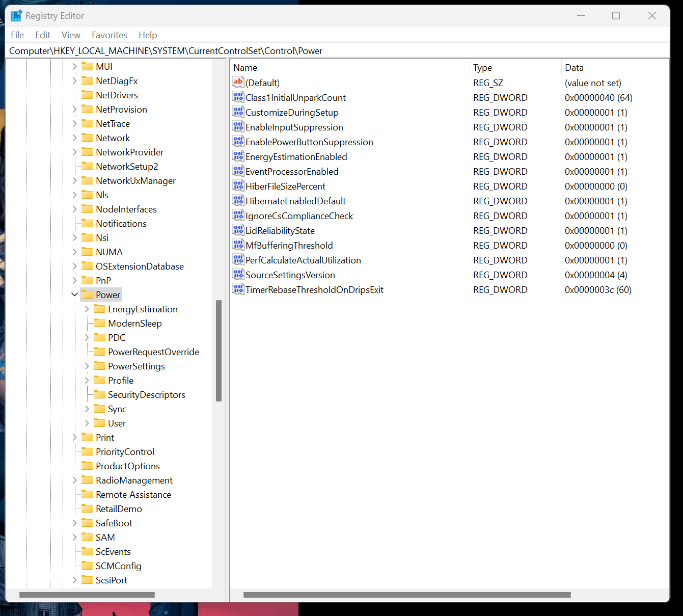Sort values by the Type column header
Viewport: 683px width, 616px height.
click(515, 68)
